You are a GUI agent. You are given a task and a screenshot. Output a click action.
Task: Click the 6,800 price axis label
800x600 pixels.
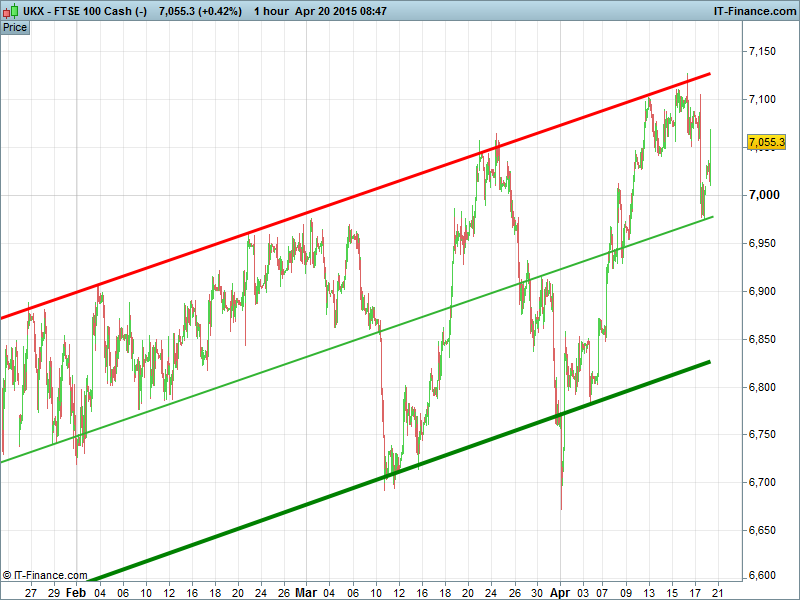763,386
